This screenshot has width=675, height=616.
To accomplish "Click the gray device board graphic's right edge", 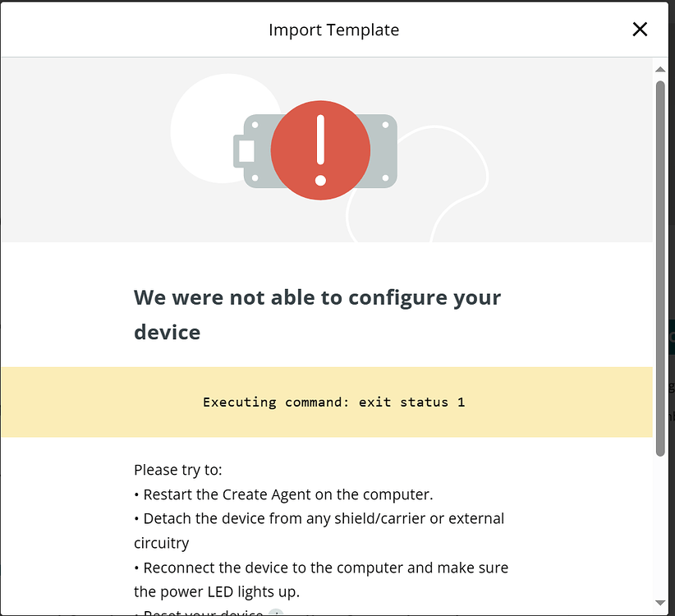I will point(384,151).
